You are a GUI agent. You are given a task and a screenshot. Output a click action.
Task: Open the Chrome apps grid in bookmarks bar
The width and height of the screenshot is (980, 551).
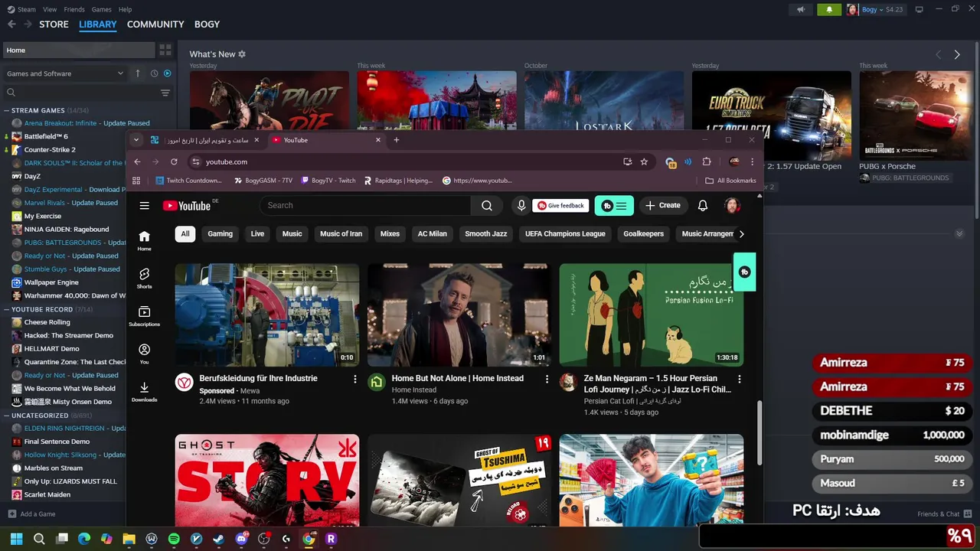pos(136,181)
